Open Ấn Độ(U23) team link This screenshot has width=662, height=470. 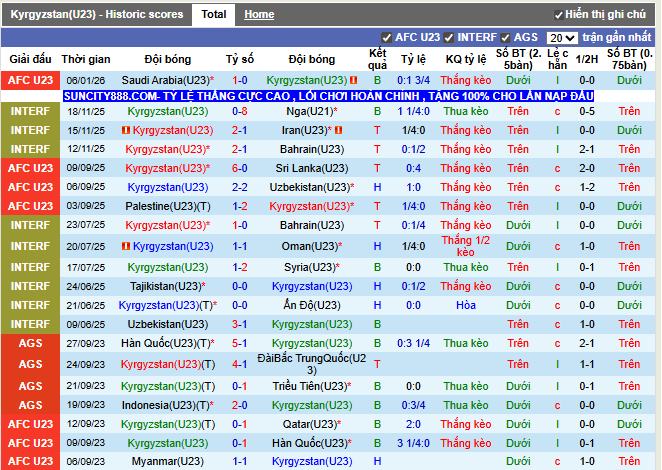[312, 305]
